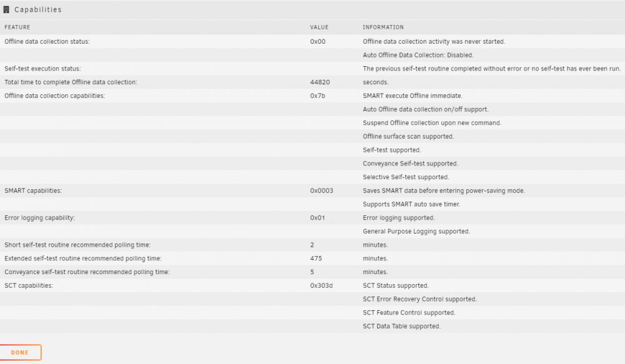Click Extended self-test polling time 475 value
Viewport: 625px width, 364px height.
316,258
